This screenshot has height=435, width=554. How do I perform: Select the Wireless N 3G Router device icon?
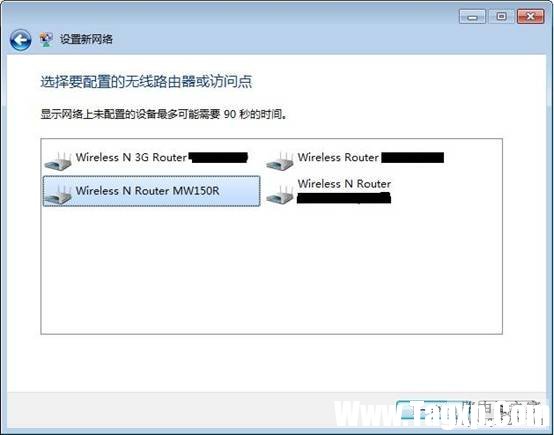click(x=58, y=161)
